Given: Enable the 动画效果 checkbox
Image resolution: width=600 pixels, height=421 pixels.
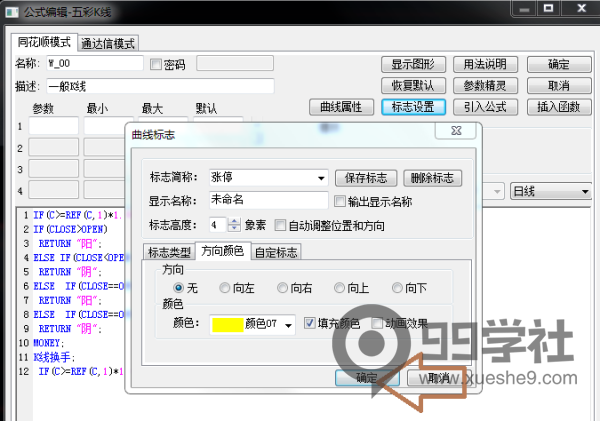Looking at the screenshot, I should (377, 323).
